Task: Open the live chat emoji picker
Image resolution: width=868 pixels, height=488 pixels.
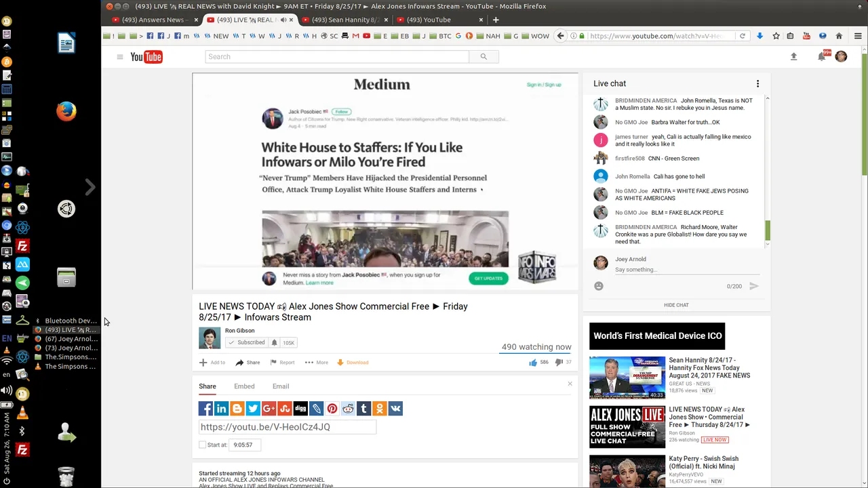Action: pyautogui.click(x=599, y=286)
